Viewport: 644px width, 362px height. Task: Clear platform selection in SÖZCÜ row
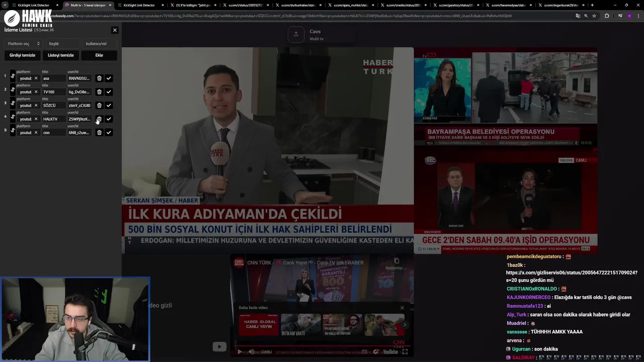[36, 105]
